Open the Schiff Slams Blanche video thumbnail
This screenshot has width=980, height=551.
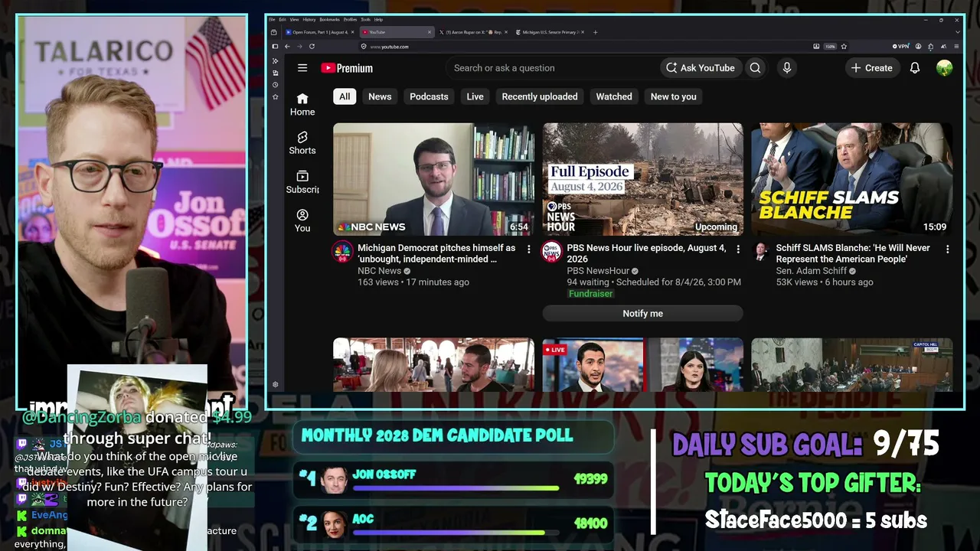(x=852, y=179)
